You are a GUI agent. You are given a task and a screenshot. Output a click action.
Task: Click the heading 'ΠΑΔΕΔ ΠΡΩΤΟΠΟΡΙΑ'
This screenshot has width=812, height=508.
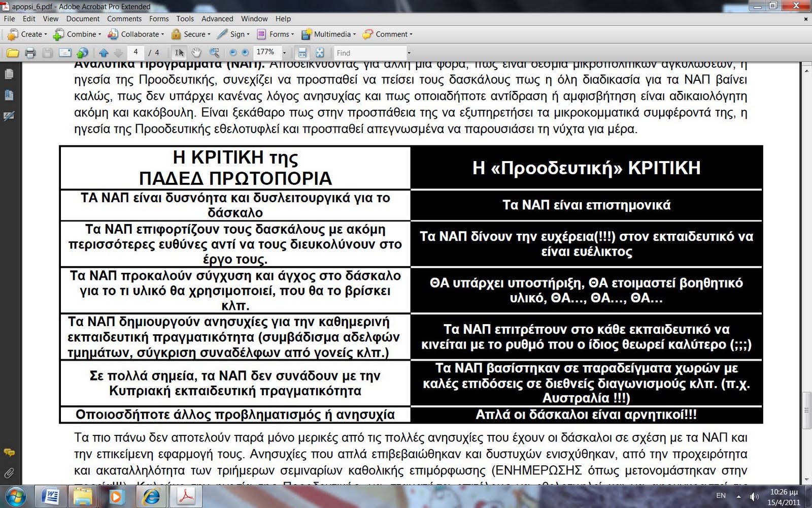pyautogui.click(x=235, y=178)
